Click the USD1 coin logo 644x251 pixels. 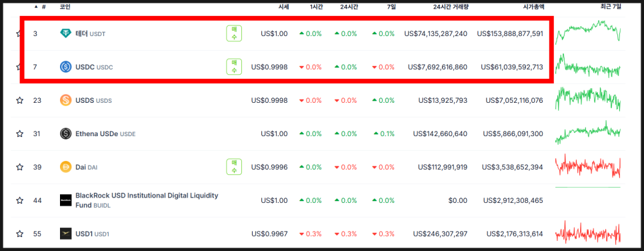(x=66, y=234)
